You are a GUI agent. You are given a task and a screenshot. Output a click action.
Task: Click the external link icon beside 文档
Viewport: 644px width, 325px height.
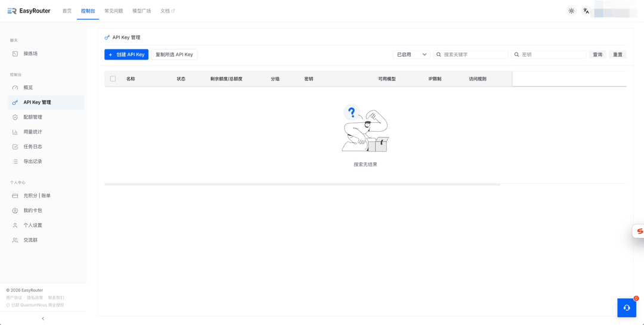tap(173, 11)
